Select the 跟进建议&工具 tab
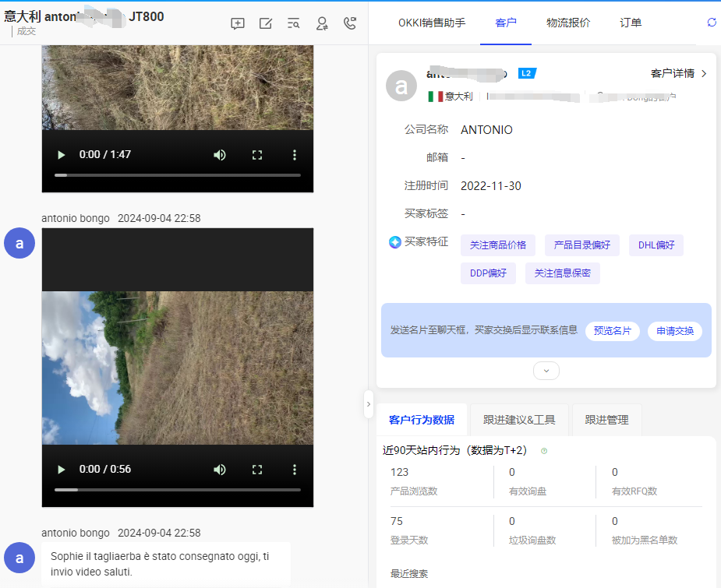The height and width of the screenshot is (588, 721). point(519,420)
